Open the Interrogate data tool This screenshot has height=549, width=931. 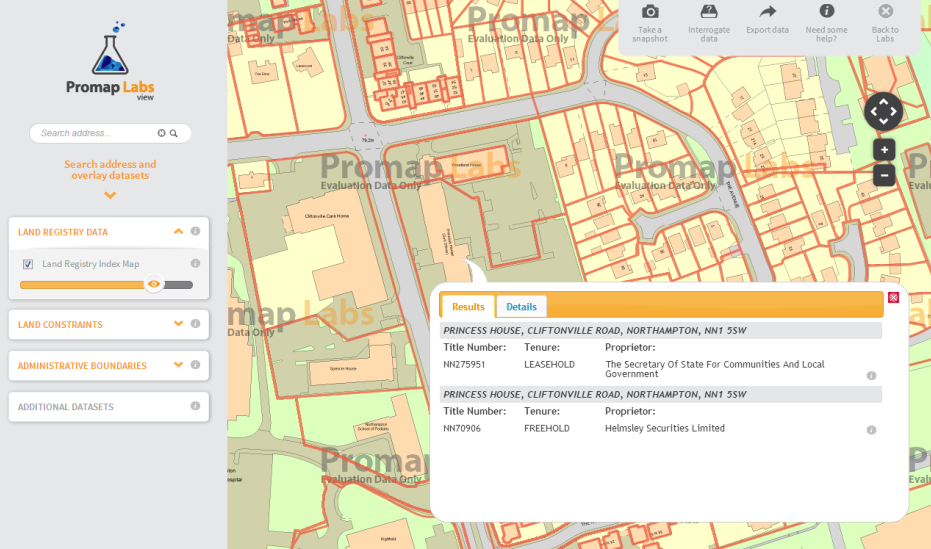tap(709, 12)
